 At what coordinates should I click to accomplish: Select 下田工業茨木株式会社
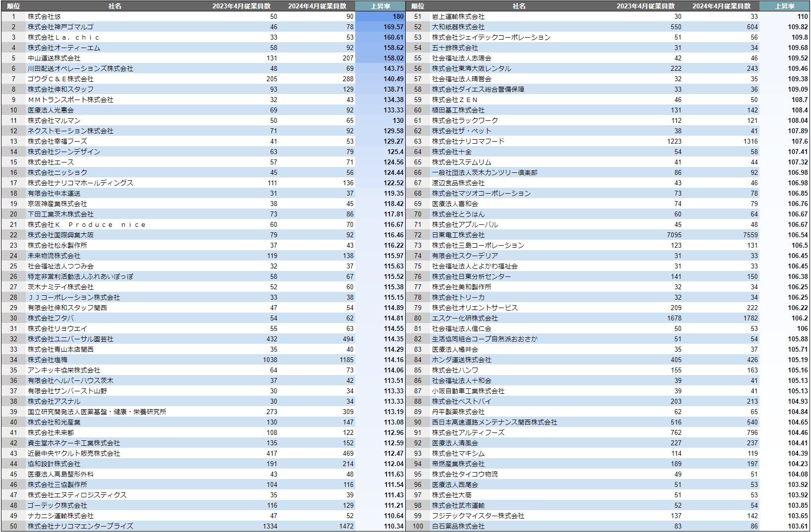point(60,214)
